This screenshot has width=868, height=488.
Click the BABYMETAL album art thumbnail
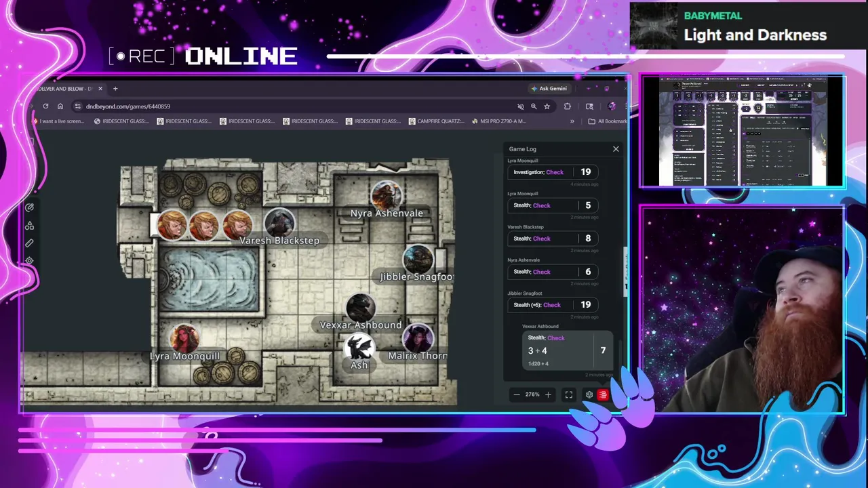(x=654, y=26)
